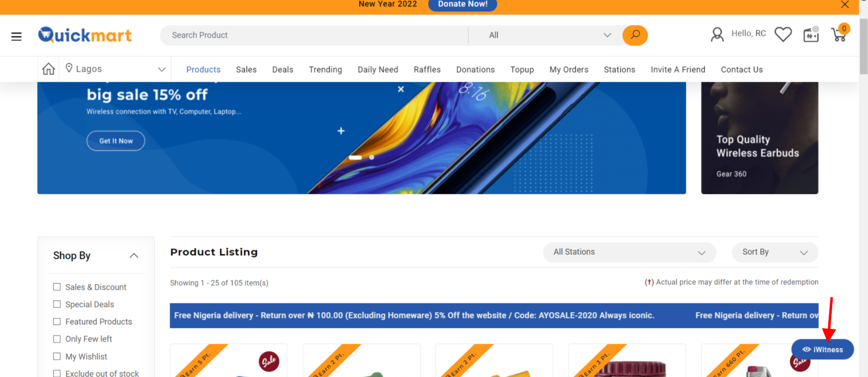The image size is (868, 377).
Task: Go to home via house icon
Action: [49, 69]
